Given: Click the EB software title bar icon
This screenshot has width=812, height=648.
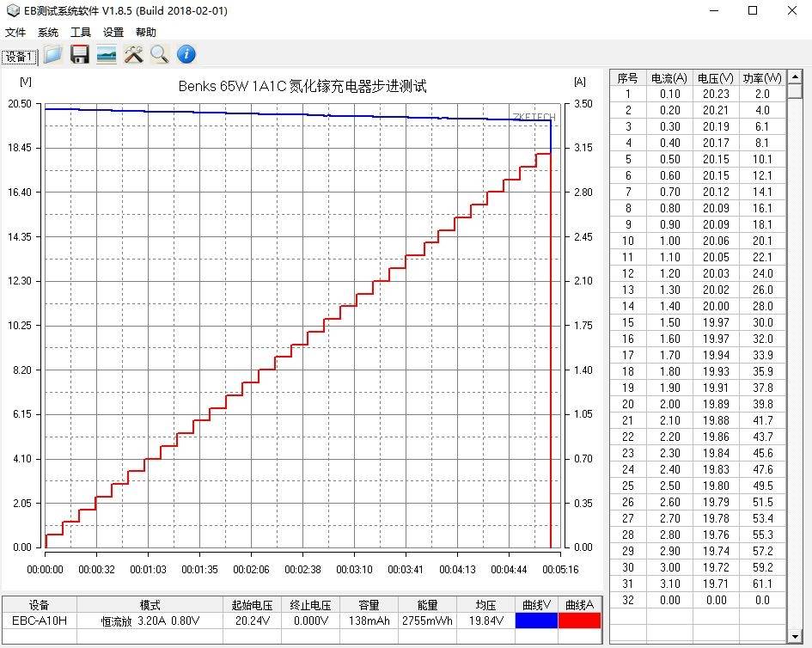Looking at the screenshot, I should coord(12,10).
